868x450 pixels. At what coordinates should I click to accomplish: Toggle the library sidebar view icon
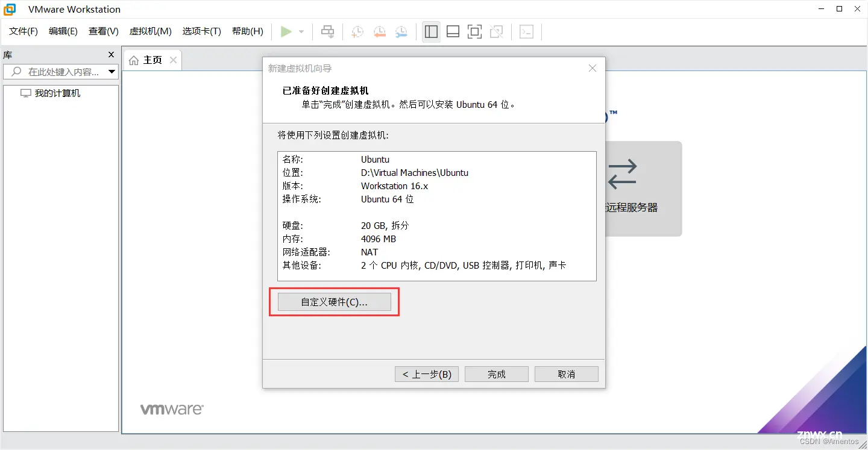(x=431, y=31)
